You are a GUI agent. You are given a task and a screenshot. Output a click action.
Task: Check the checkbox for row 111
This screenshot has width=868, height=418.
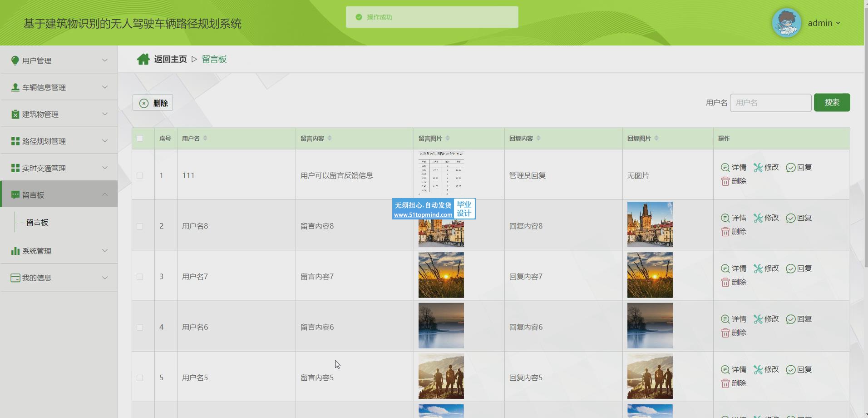click(140, 175)
